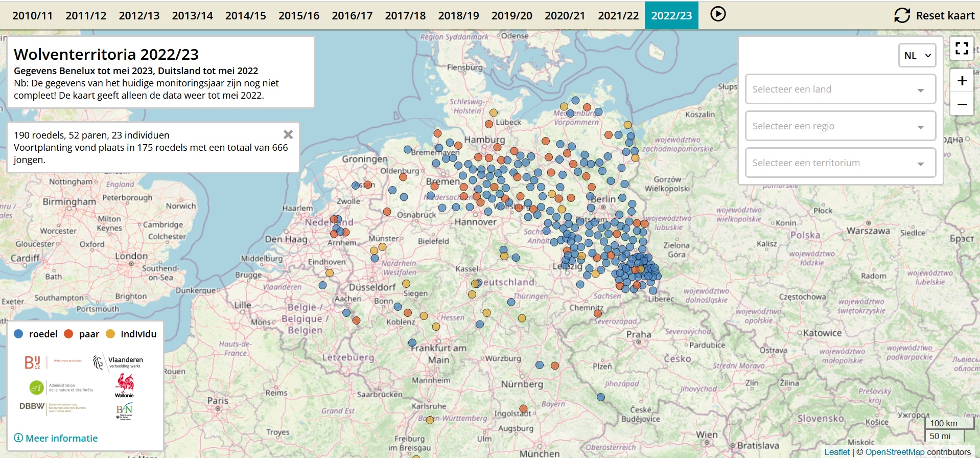Select the 2018/19 monitoring year

[458, 15]
